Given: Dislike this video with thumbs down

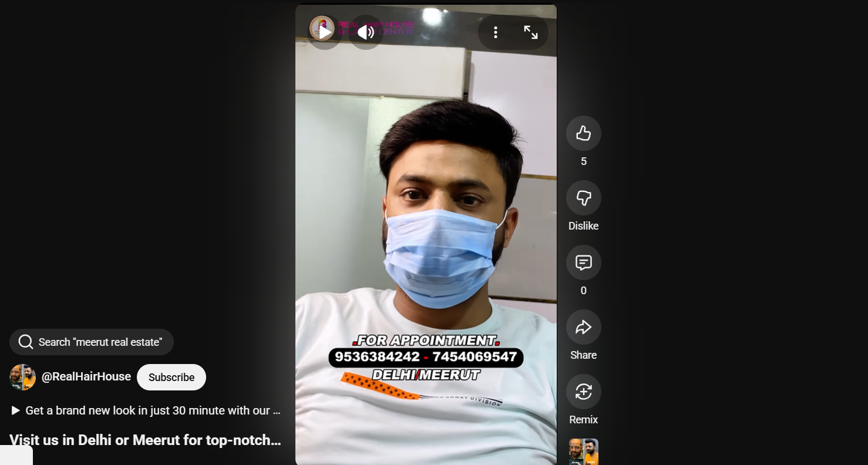Looking at the screenshot, I should point(583,198).
